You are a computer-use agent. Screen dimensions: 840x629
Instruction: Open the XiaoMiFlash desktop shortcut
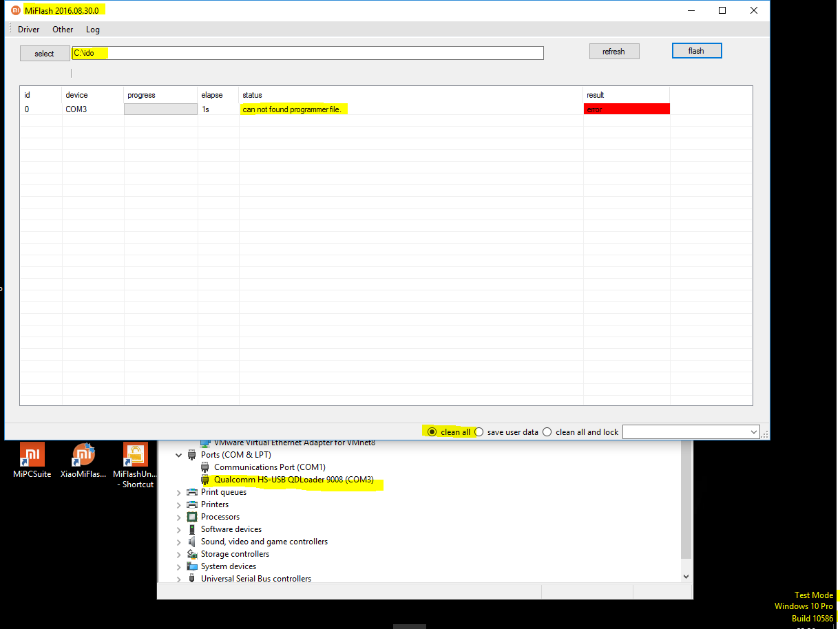pyautogui.click(x=83, y=460)
